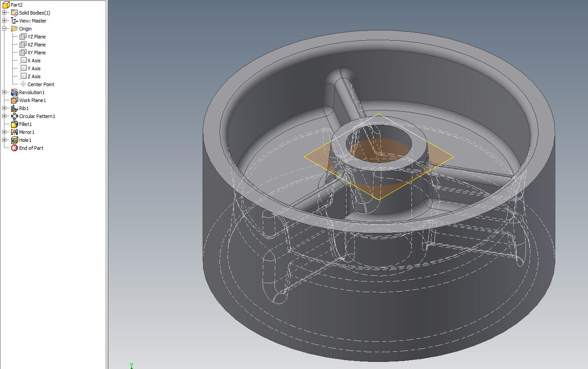Expand the Rib1 feature
The width and height of the screenshot is (588, 369).
(4, 108)
